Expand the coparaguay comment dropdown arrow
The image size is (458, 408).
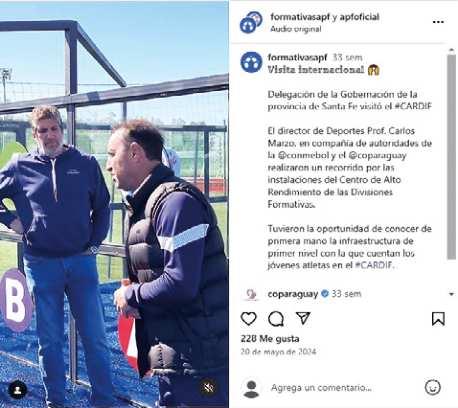coord(451,294)
